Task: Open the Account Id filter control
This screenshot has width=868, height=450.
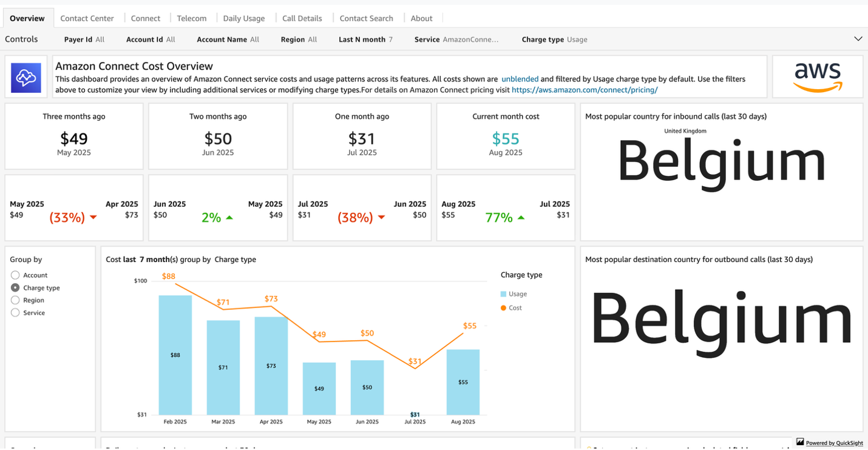Action: (x=151, y=39)
